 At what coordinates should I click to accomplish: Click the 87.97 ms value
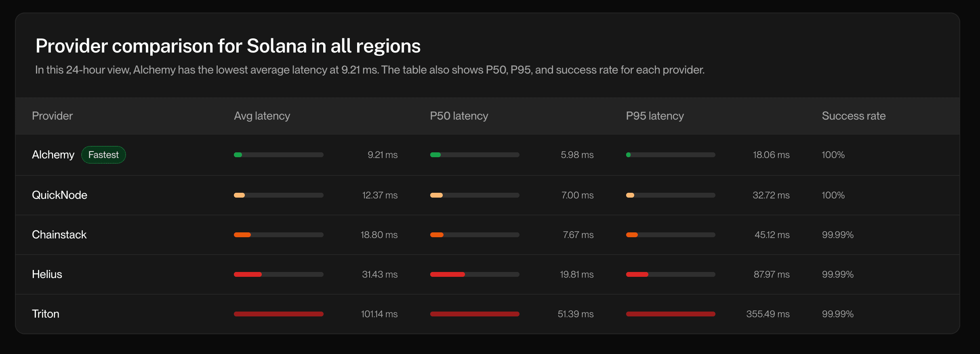tap(772, 274)
